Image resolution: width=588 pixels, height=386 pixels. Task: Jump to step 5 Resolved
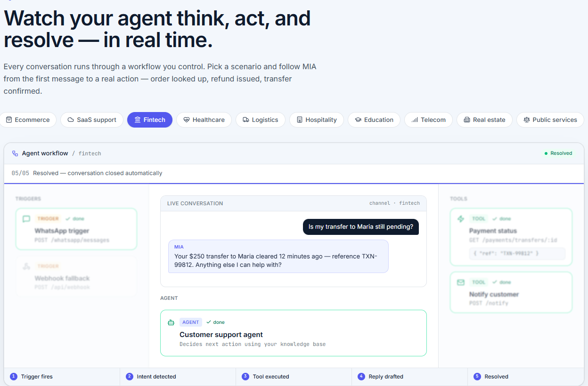(x=525, y=377)
